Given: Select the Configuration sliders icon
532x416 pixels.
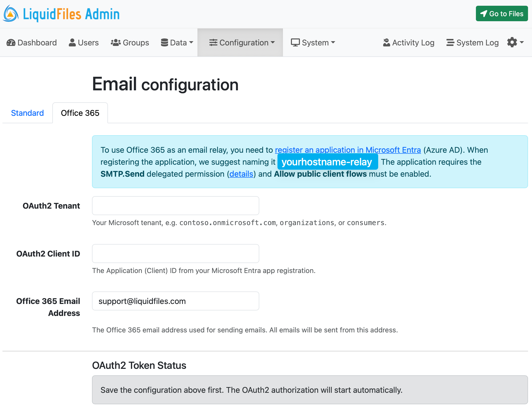Looking at the screenshot, I should (x=213, y=42).
